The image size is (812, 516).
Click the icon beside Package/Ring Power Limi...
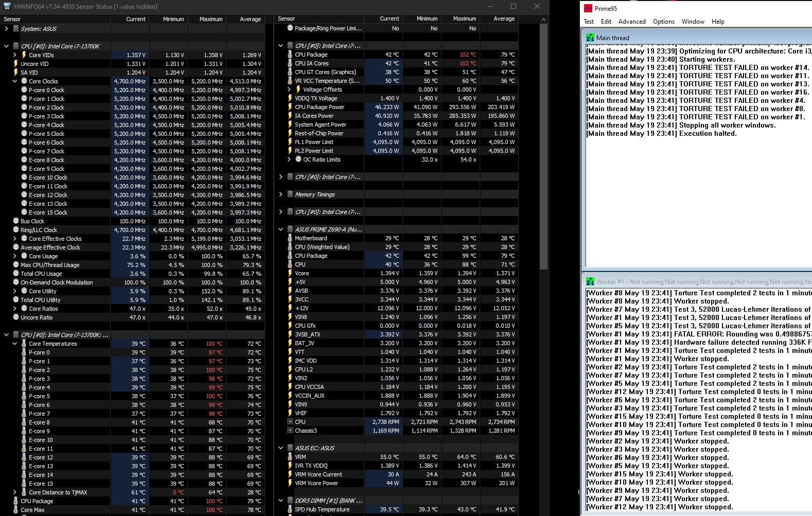290,28
